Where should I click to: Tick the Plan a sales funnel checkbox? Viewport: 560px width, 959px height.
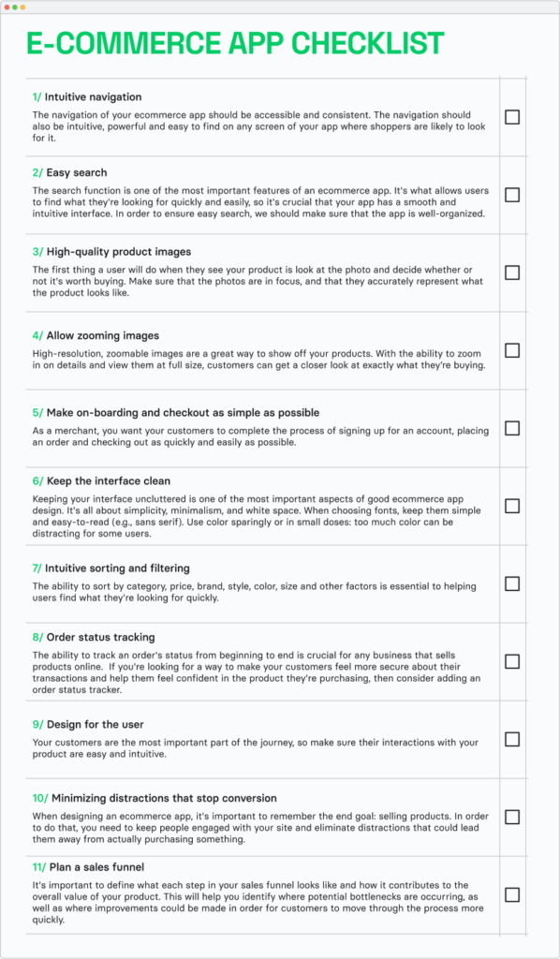pyautogui.click(x=512, y=894)
